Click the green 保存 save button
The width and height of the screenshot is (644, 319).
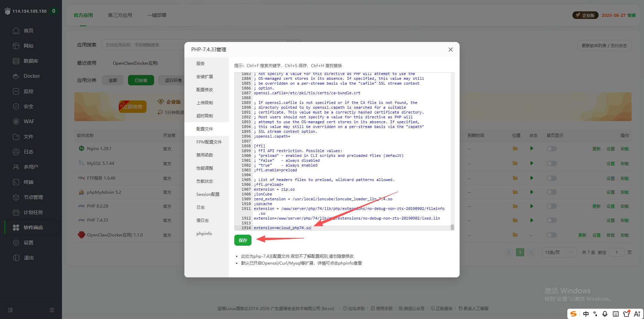243,240
